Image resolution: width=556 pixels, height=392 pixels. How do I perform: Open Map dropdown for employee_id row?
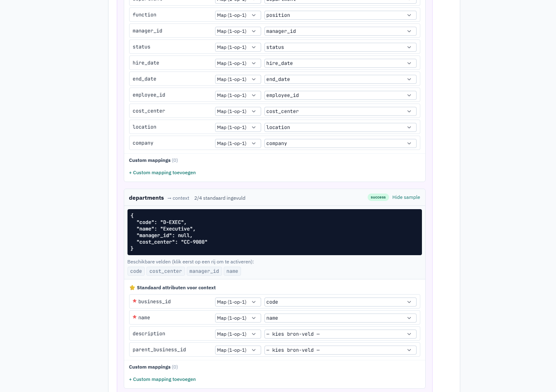[238, 95]
